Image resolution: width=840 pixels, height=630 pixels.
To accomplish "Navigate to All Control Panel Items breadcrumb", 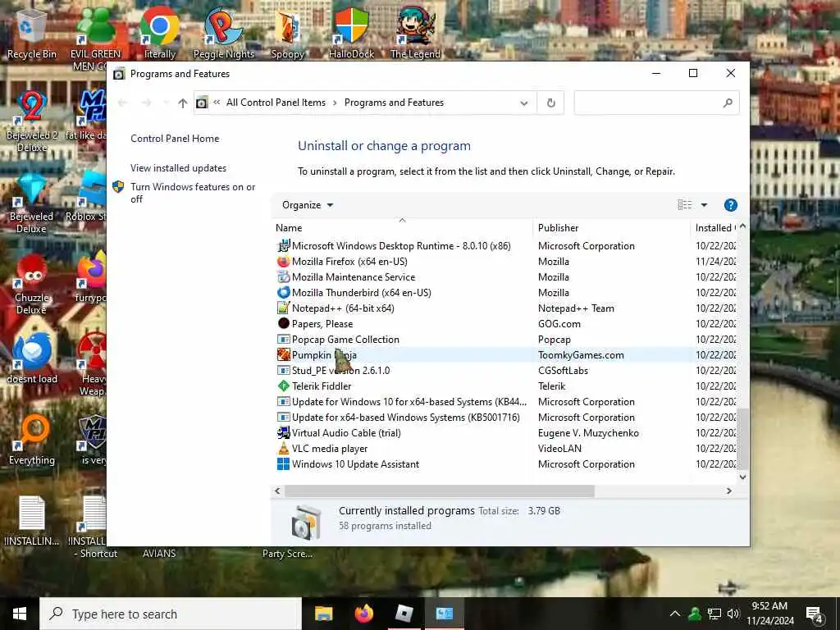I will [276, 103].
